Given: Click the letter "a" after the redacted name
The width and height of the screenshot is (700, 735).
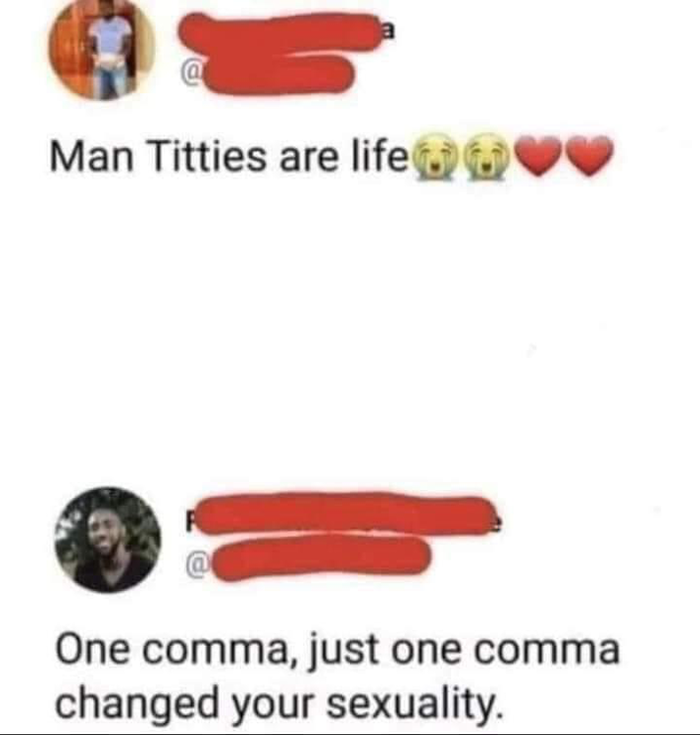Looking at the screenshot, I should (x=388, y=32).
